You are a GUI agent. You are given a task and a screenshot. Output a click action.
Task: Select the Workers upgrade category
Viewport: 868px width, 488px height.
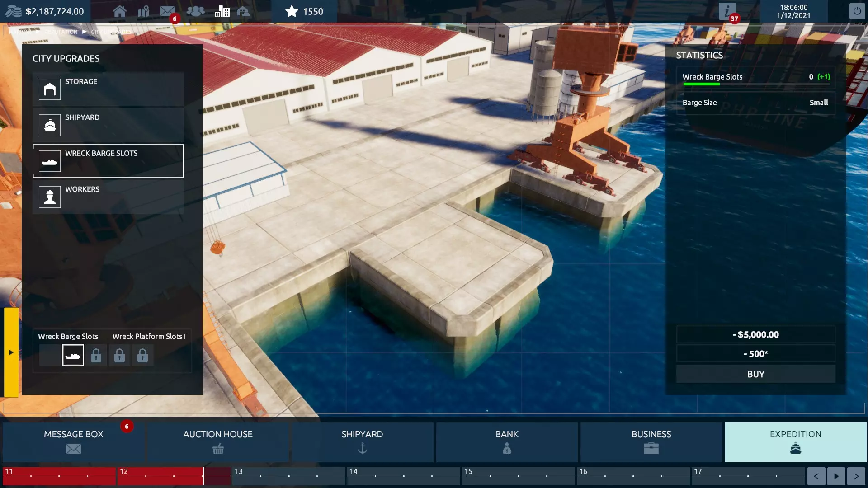click(108, 197)
